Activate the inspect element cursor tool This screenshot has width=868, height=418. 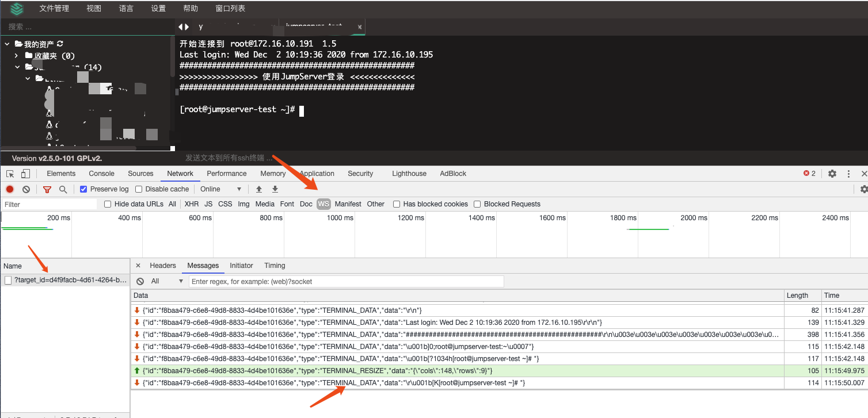[10, 173]
